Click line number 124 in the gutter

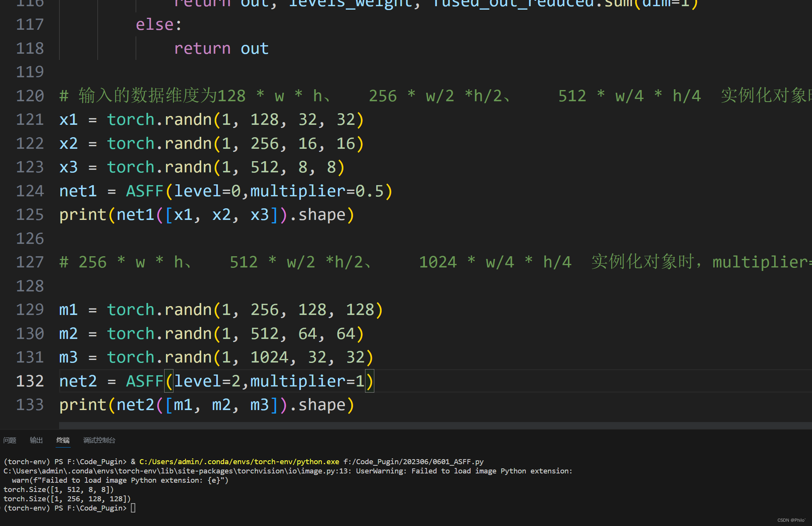(30, 191)
